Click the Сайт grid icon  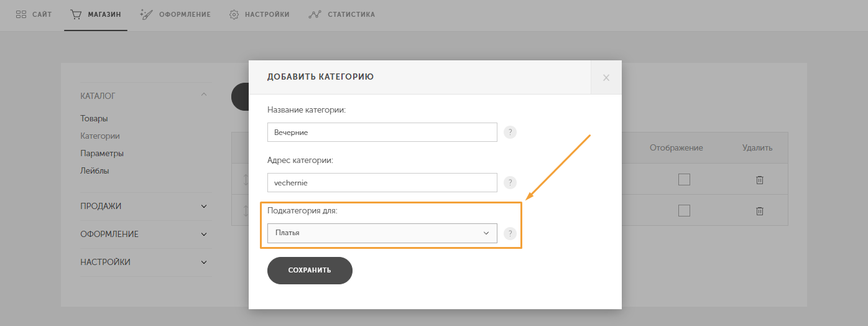click(21, 14)
